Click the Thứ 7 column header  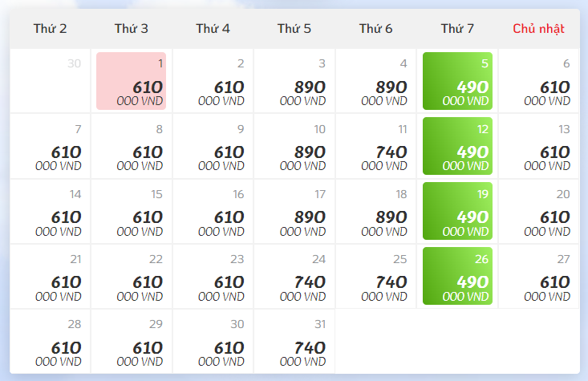tap(457, 29)
